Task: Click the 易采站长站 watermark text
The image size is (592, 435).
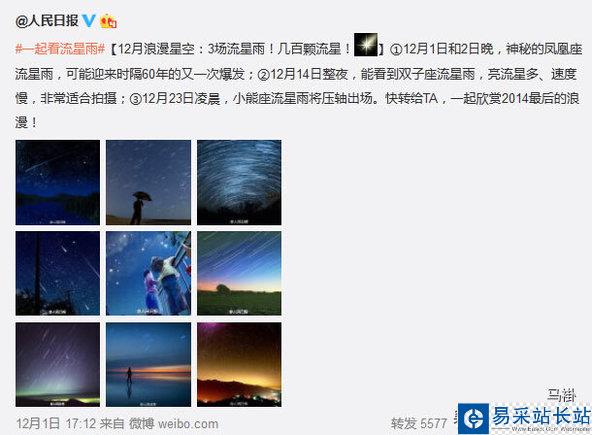Action: point(541,415)
